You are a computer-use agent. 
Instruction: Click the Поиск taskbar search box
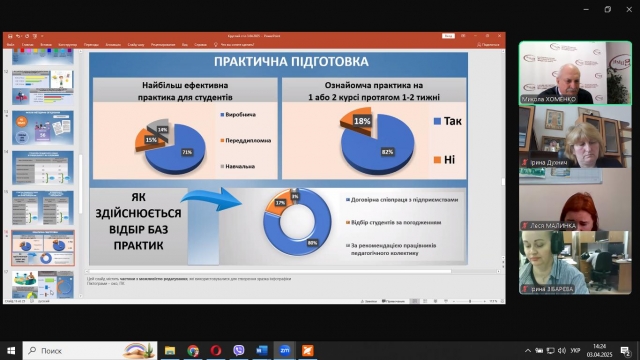click(90, 351)
